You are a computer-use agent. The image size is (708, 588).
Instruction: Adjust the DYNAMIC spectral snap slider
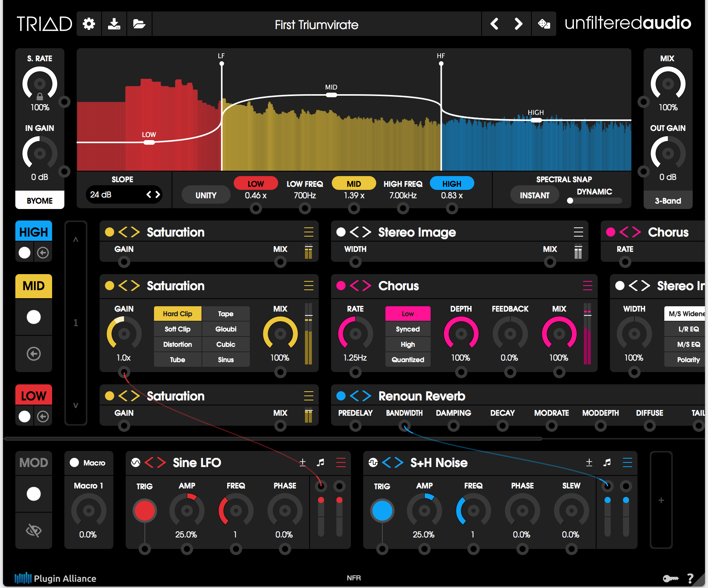tap(594, 201)
